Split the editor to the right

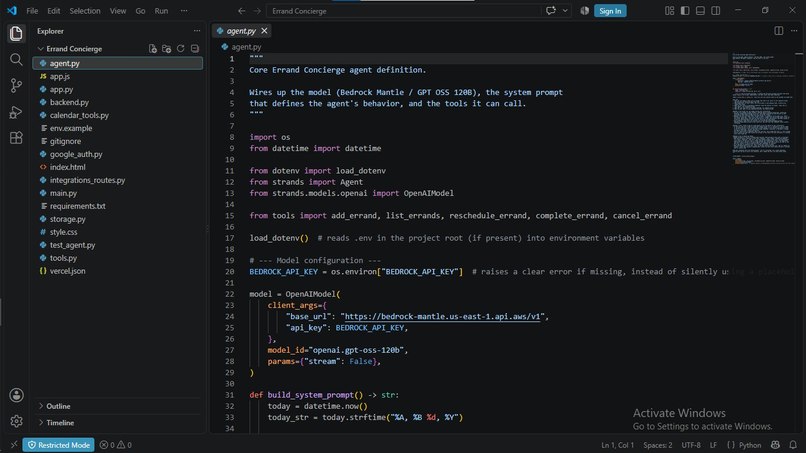(779, 31)
